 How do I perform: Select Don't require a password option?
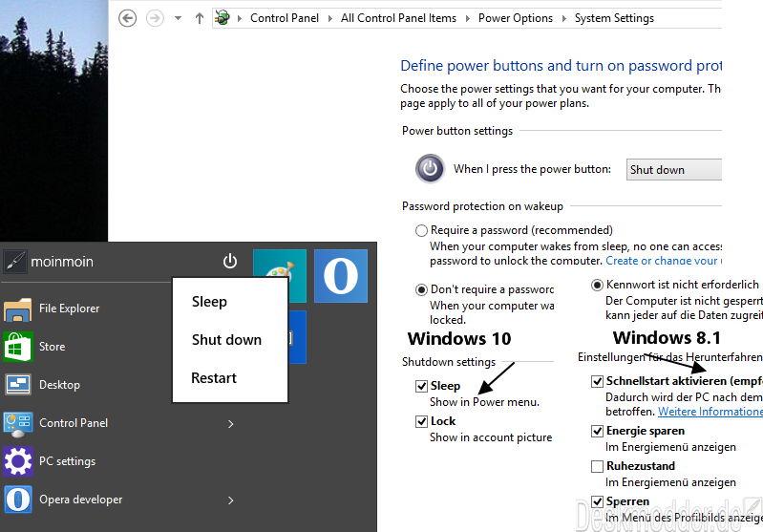pos(421,289)
